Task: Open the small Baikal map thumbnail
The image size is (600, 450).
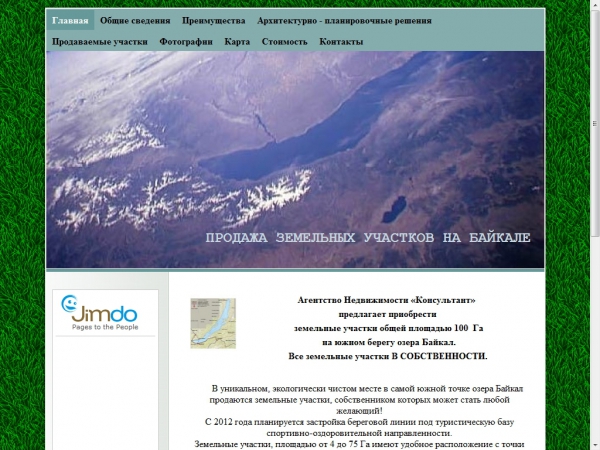Action: tap(213, 323)
